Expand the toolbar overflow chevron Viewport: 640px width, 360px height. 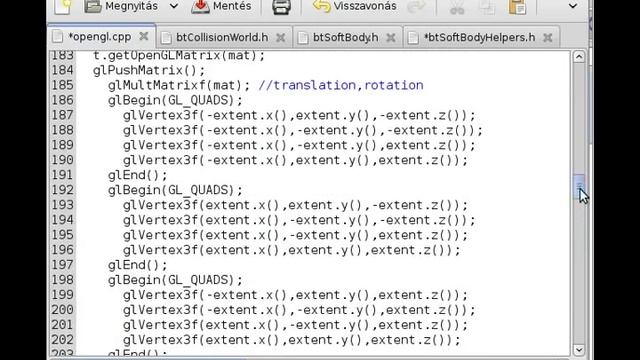[573, 7]
